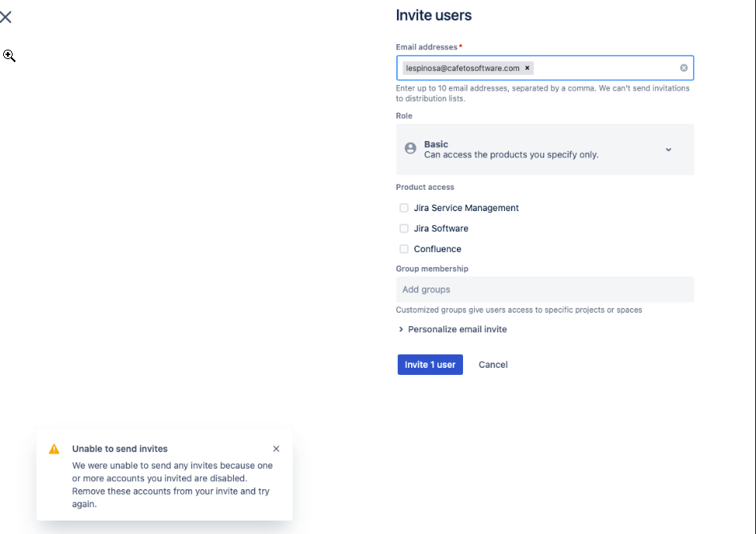Click the magnifier zoom icon

point(9,55)
